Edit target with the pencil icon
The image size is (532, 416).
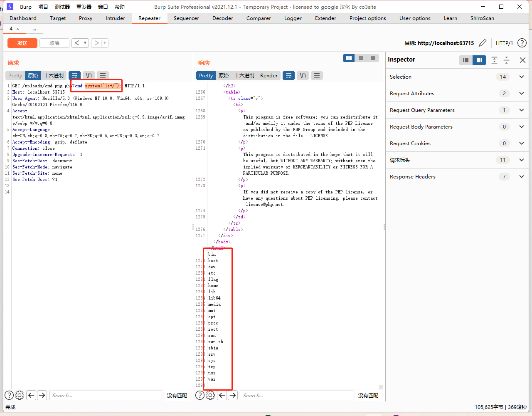[x=483, y=43]
